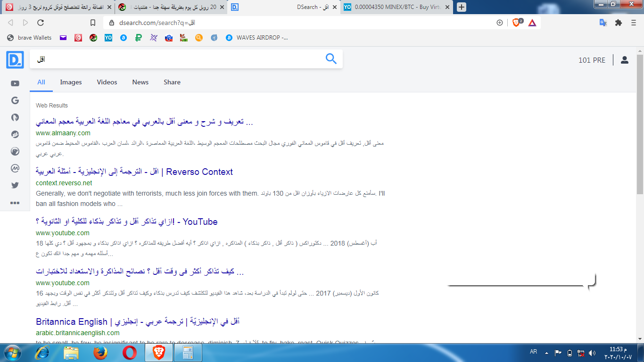
Task: Open the user account profile icon
Action: pyautogui.click(x=625, y=60)
